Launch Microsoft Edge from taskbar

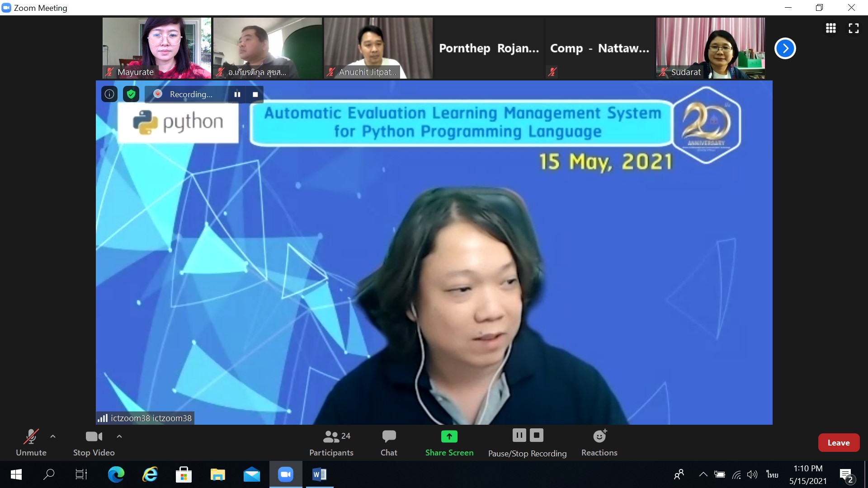(116, 474)
